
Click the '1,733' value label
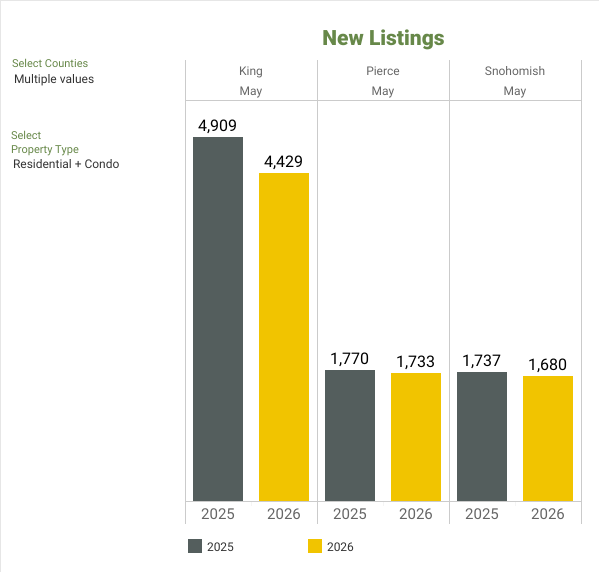click(416, 361)
